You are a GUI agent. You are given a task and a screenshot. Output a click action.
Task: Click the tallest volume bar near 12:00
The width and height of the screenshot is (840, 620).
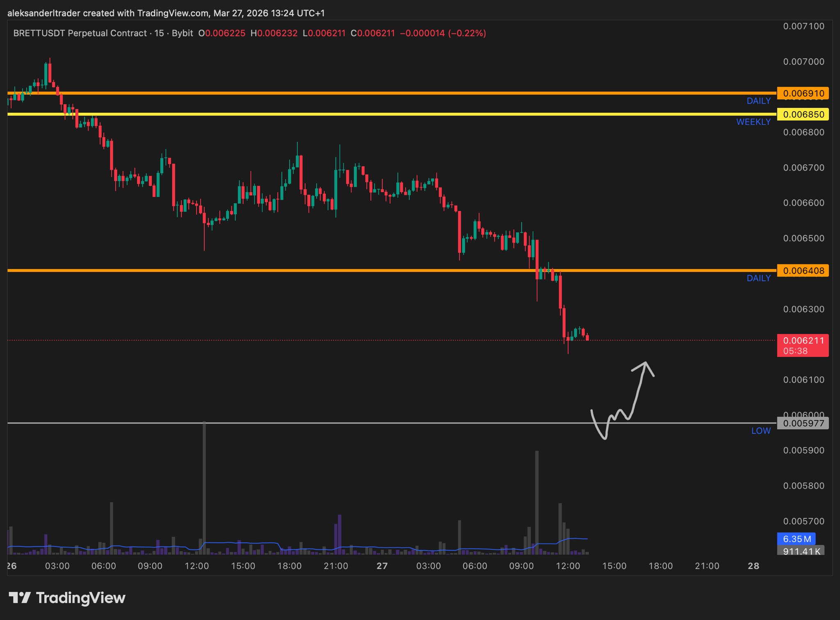pos(204,488)
